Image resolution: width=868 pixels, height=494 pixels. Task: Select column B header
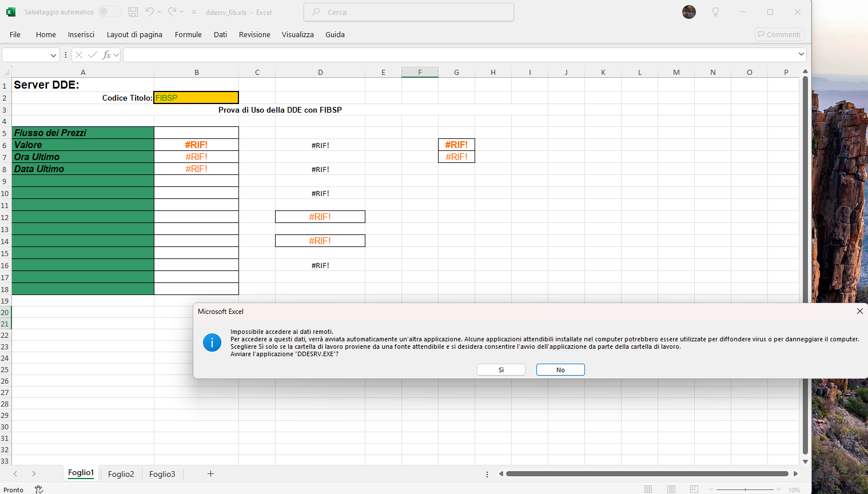coord(197,72)
